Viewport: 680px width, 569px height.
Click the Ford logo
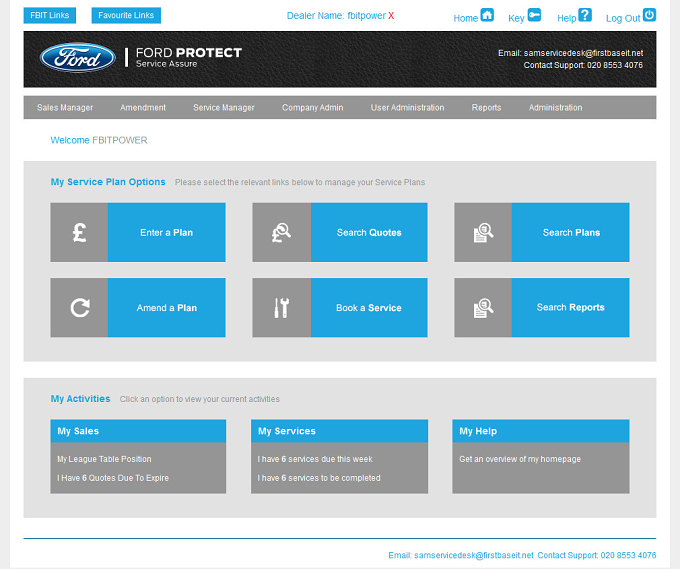(78, 58)
